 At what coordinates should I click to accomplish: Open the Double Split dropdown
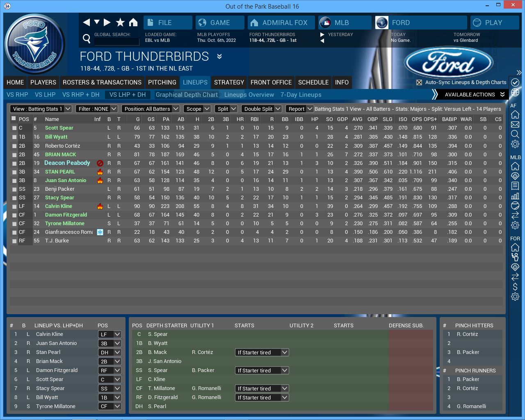coord(261,109)
